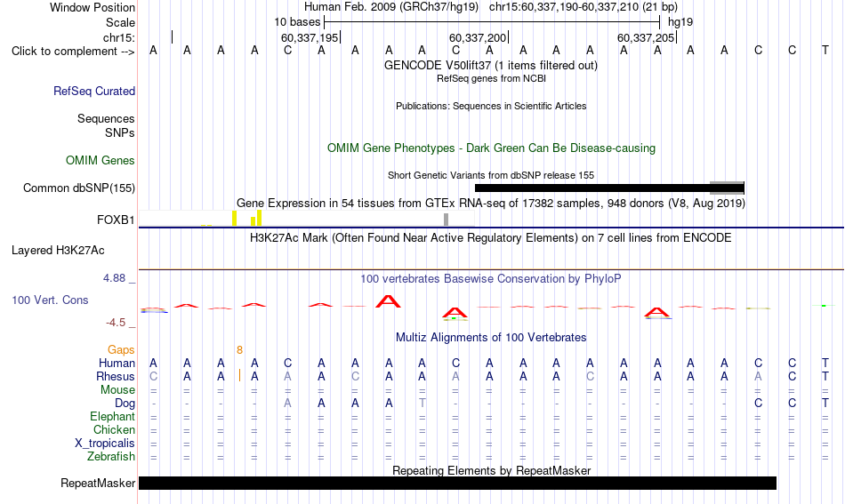Click the -4.5 PhyloP scale value
This screenshot has height=504, width=845.
[116, 323]
